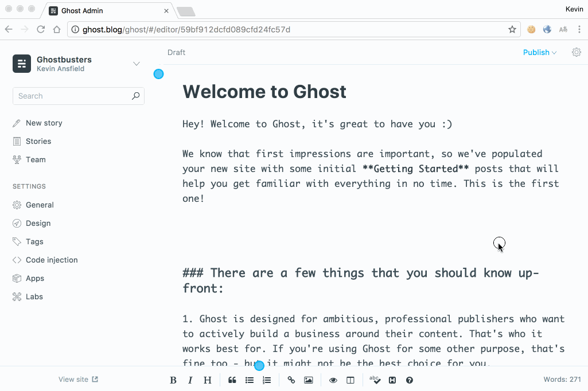Toggle bold formatting in editor toolbar
This screenshot has height=391, width=588.
[173, 380]
